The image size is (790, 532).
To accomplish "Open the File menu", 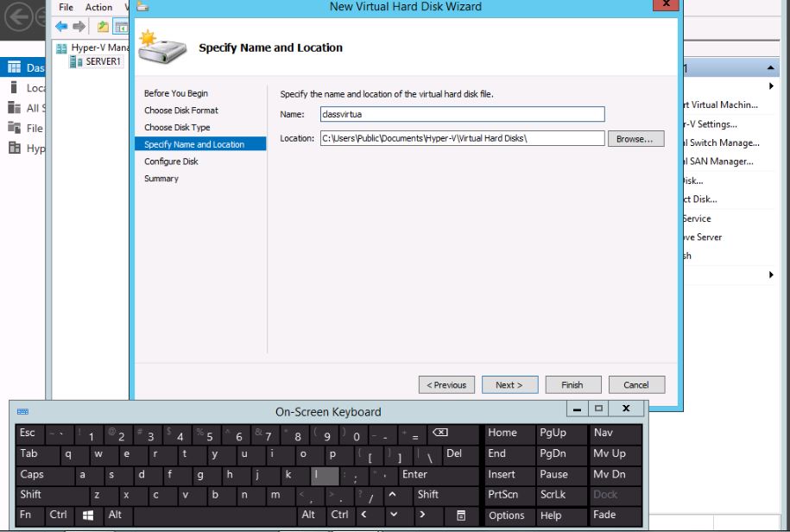I will click(x=66, y=7).
